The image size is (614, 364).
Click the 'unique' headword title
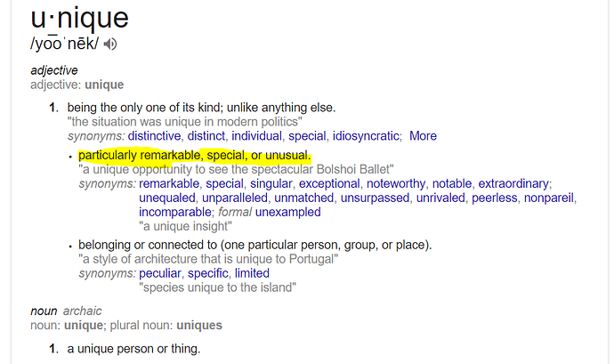point(79,17)
